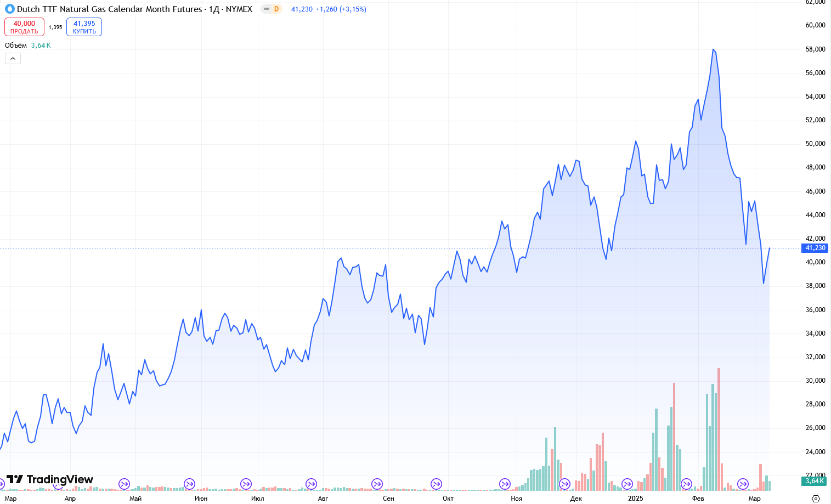831x504 pixels.
Task: Collapse the indicator legend with chevron button
Action: (13, 58)
